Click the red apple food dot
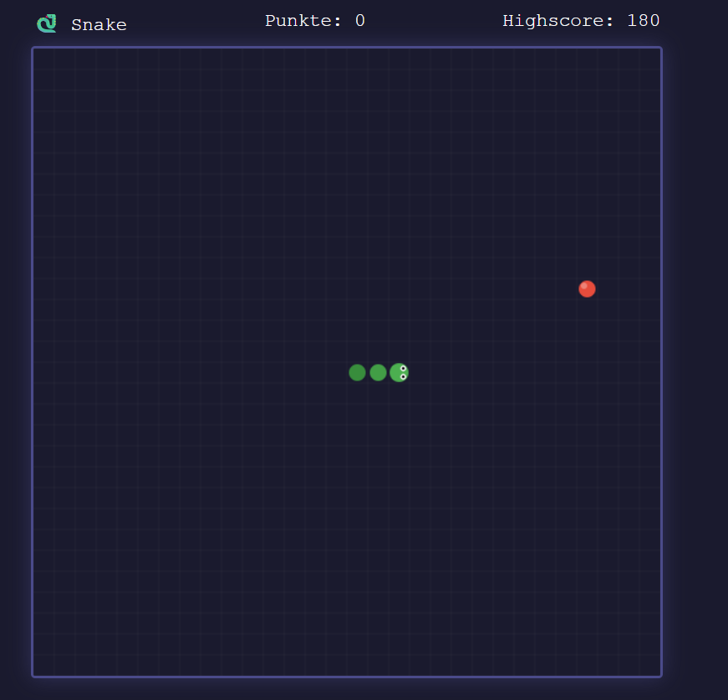This screenshot has height=700, width=728. (x=587, y=289)
